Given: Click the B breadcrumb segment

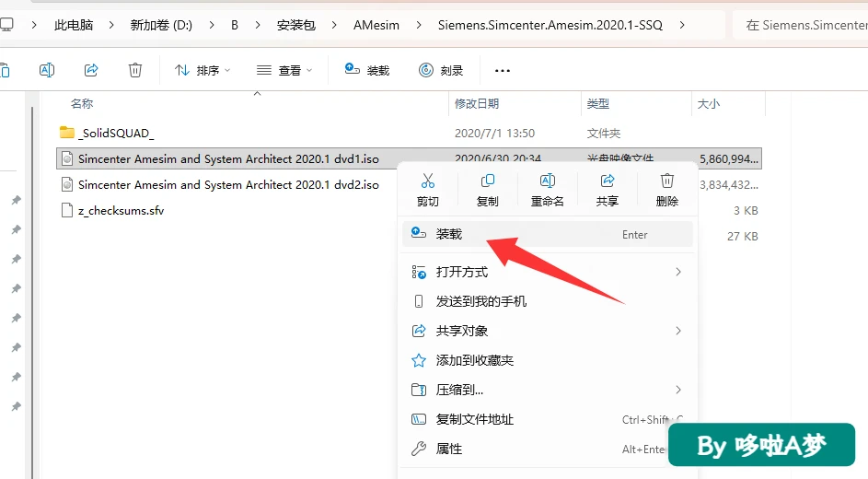Looking at the screenshot, I should (x=235, y=25).
